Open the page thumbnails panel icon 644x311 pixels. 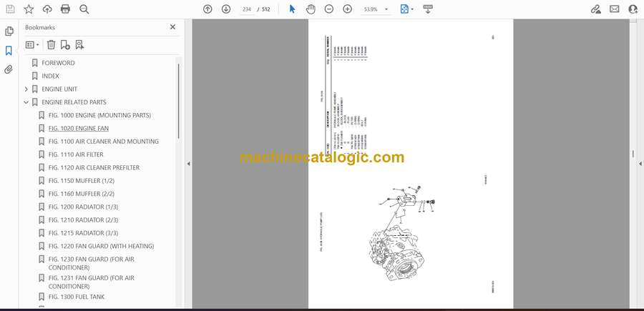[9, 31]
